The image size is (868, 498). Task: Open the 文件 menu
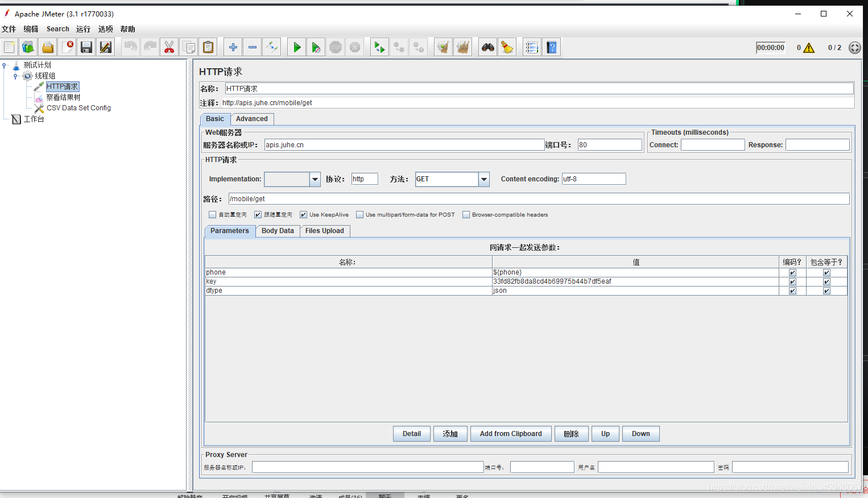(x=9, y=29)
